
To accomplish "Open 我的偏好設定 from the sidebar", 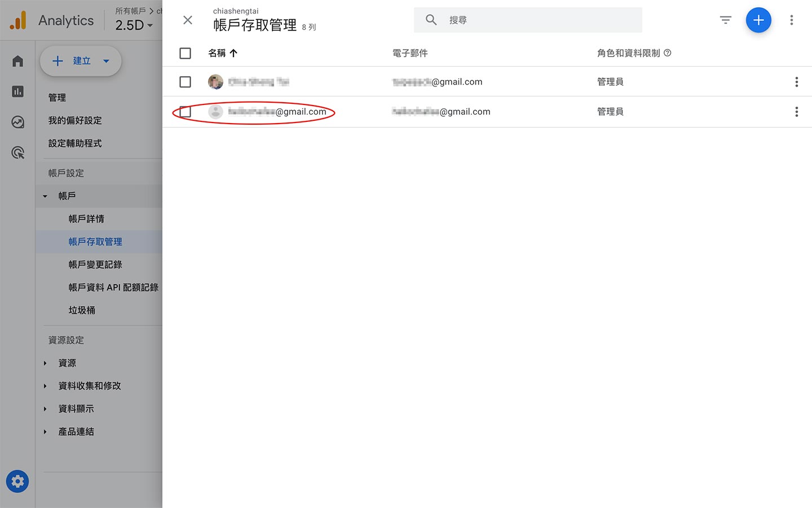I will pos(76,120).
